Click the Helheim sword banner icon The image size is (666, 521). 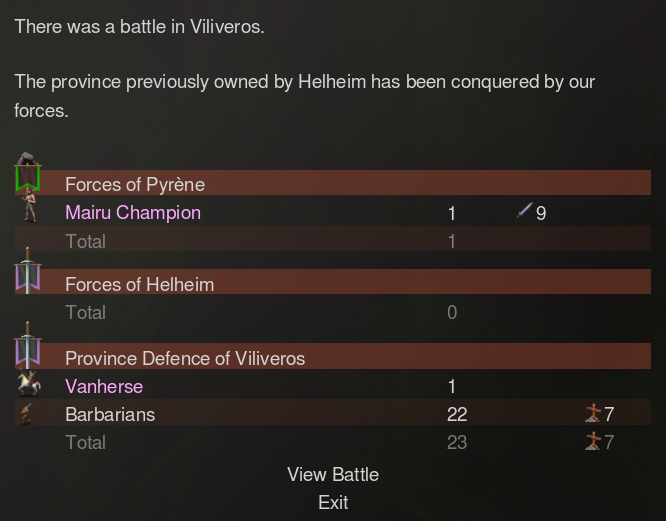(x=28, y=271)
